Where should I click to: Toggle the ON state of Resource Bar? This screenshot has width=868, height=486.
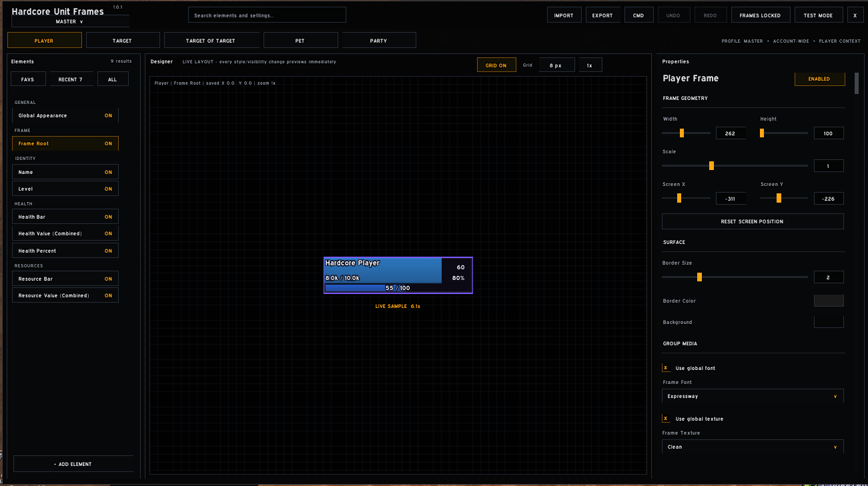[x=109, y=279]
